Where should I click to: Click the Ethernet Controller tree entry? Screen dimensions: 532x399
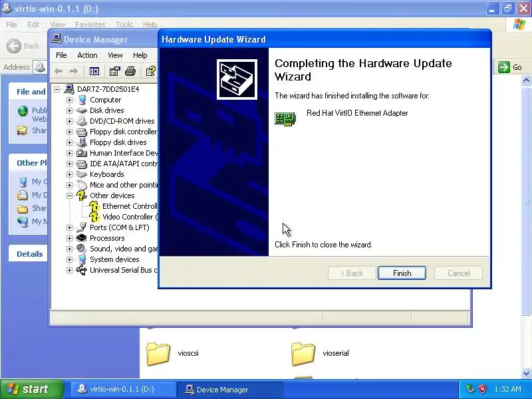point(130,206)
